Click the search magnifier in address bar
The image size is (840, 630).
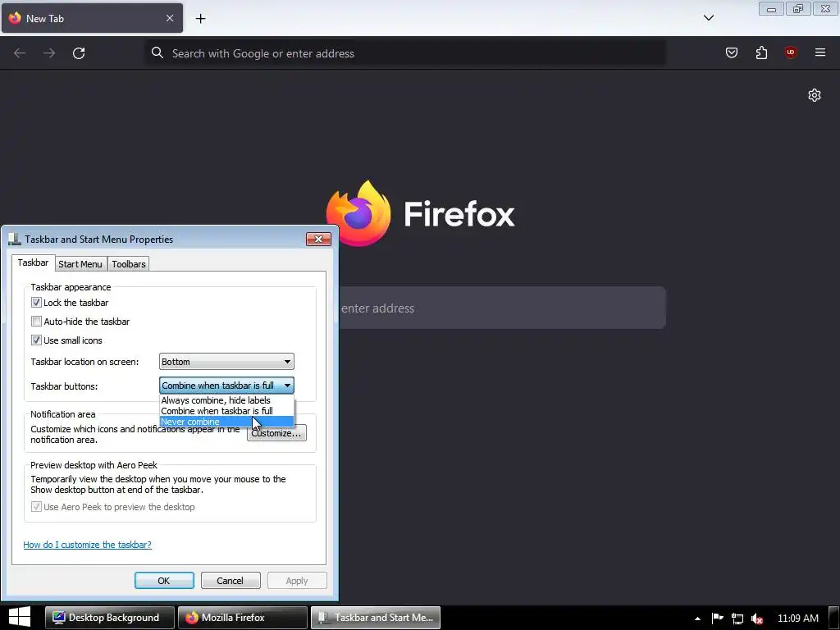coord(157,52)
